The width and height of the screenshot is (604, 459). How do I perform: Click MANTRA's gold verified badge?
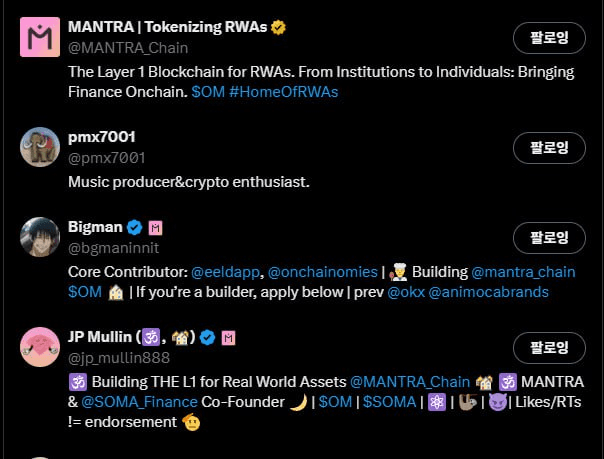pyautogui.click(x=278, y=27)
